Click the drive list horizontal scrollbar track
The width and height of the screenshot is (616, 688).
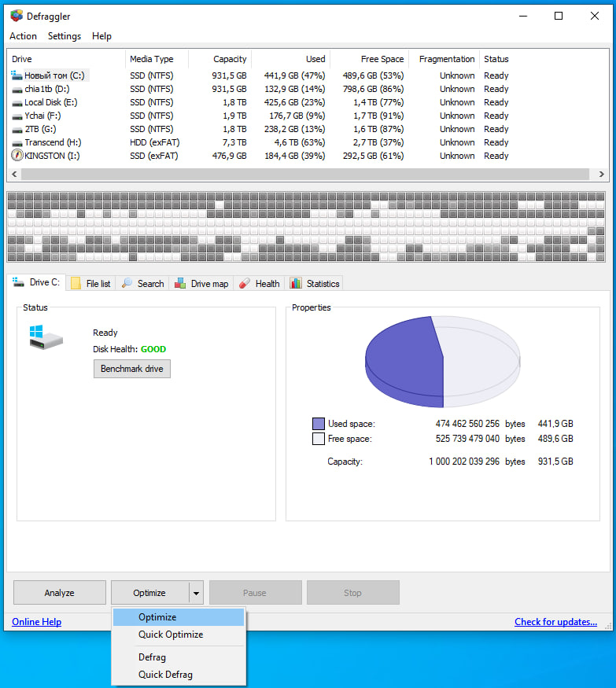(304, 175)
